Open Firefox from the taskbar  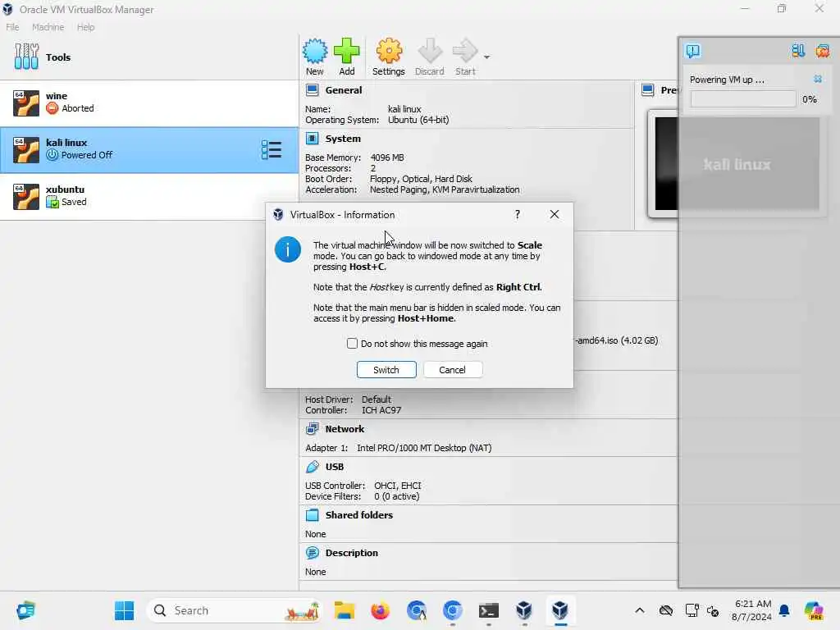pos(381,610)
